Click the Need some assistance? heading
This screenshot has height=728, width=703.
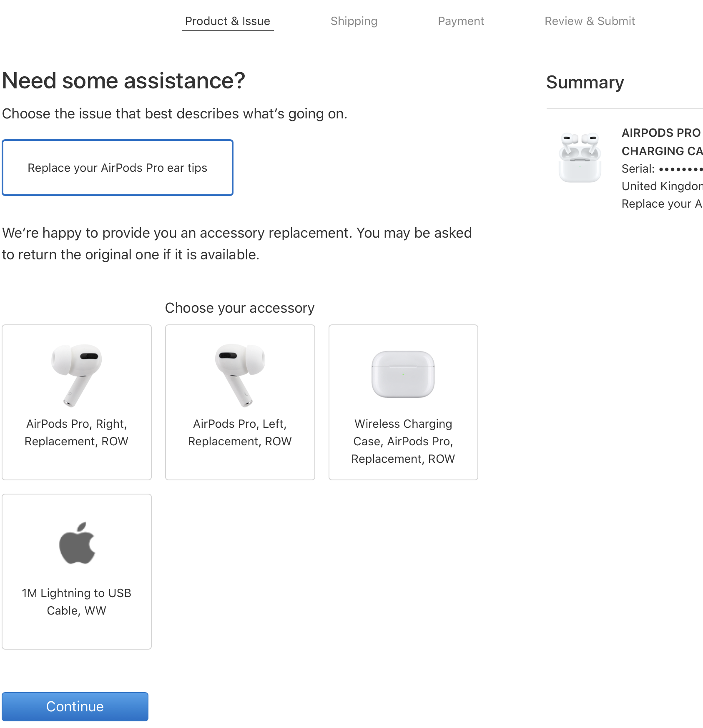[x=124, y=80]
